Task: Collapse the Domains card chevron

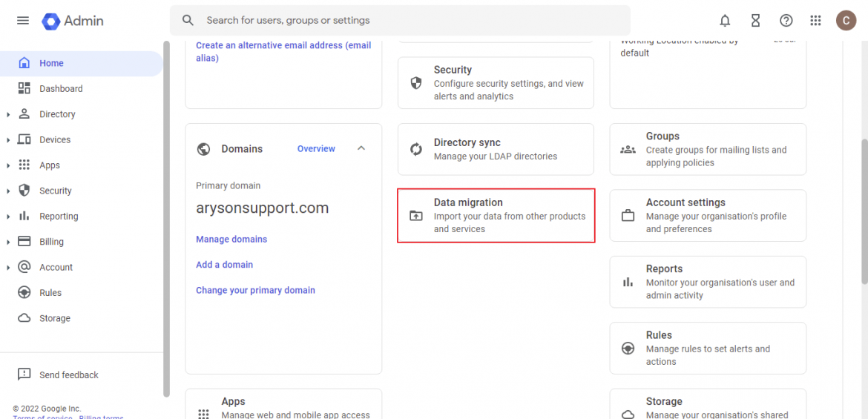Action: point(361,148)
